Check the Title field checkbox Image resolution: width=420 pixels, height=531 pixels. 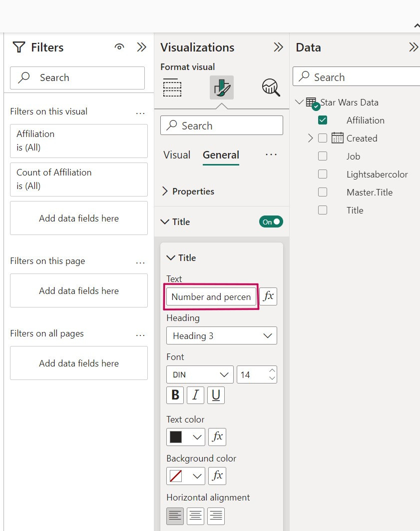tap(323, 210)
